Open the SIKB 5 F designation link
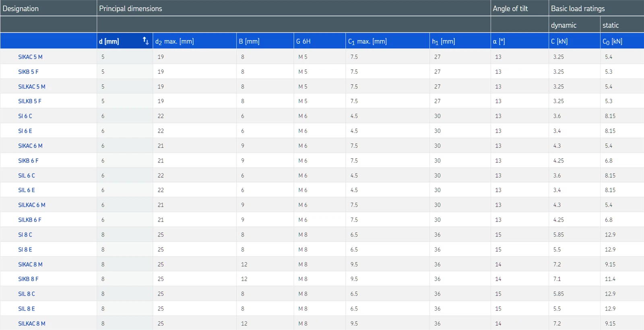The width and height of the screenshot is (644, 330). tap(28, 72)
